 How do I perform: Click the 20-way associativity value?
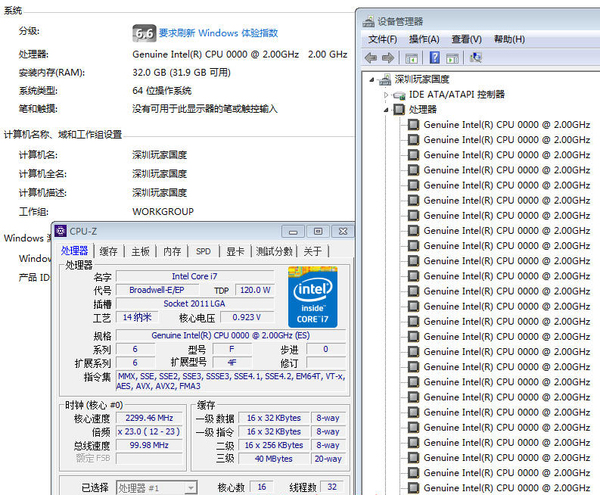(328, 459)
